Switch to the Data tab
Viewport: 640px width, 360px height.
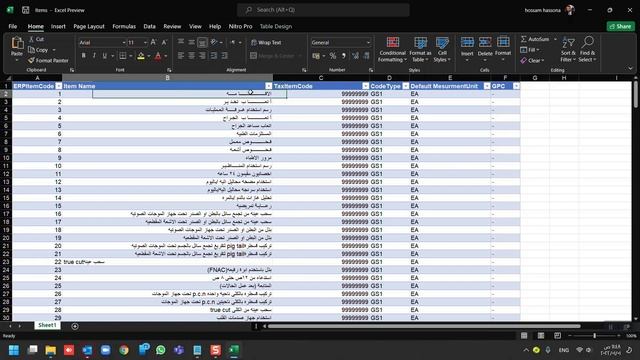[149, 27]
